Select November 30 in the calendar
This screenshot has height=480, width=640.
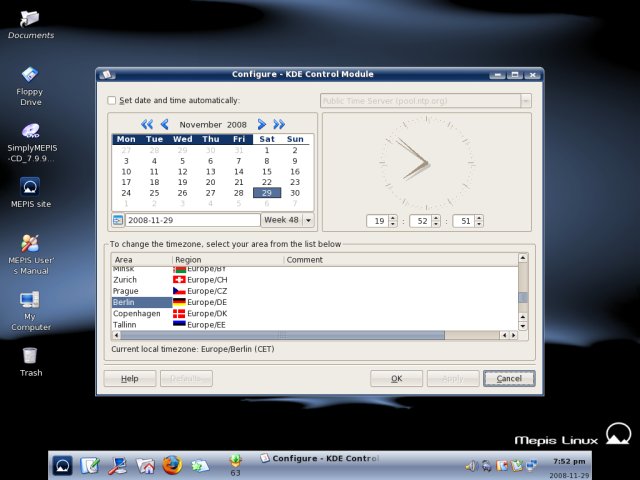tap(295, 193)
